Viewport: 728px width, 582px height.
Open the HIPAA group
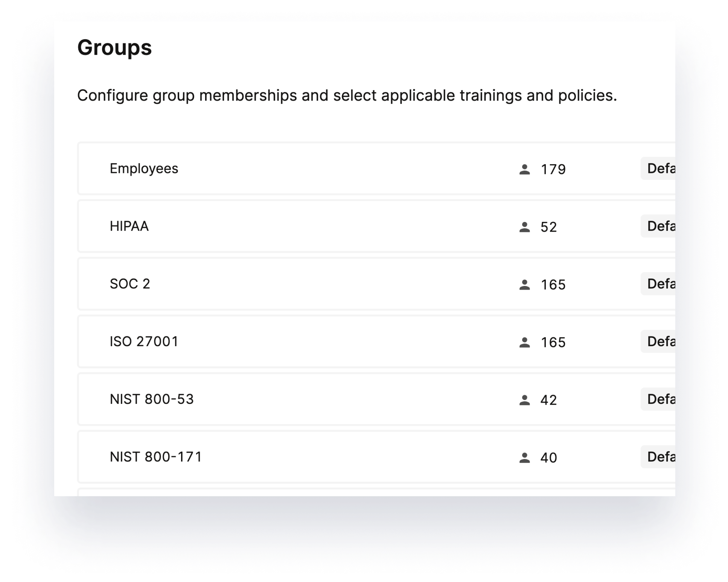click(x=129, y=226)
